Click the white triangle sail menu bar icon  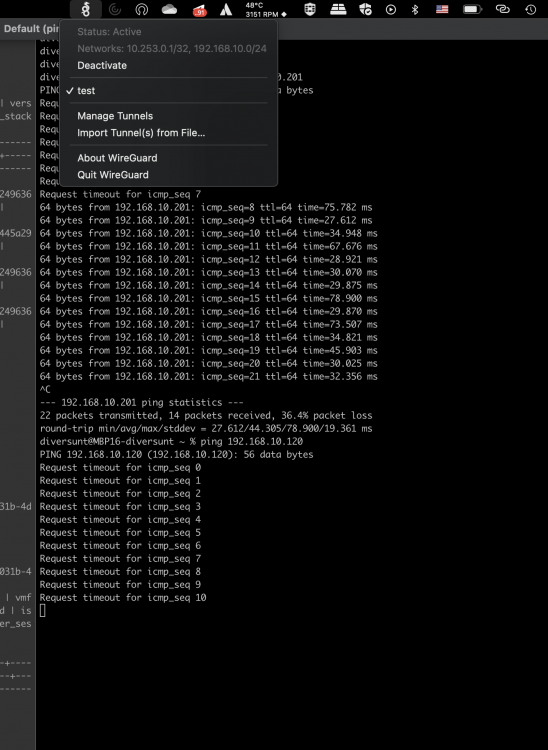(226, 9)
